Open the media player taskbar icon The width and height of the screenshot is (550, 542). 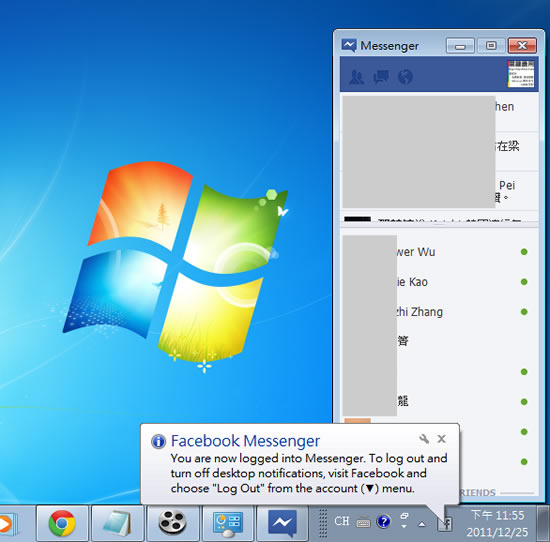[x=8, y=523]
